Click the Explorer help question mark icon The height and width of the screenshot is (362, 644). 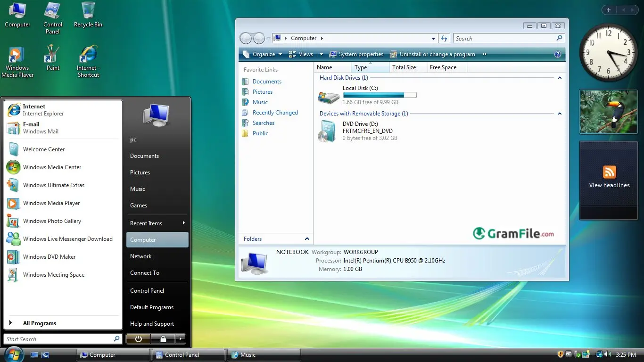point(558,54)
